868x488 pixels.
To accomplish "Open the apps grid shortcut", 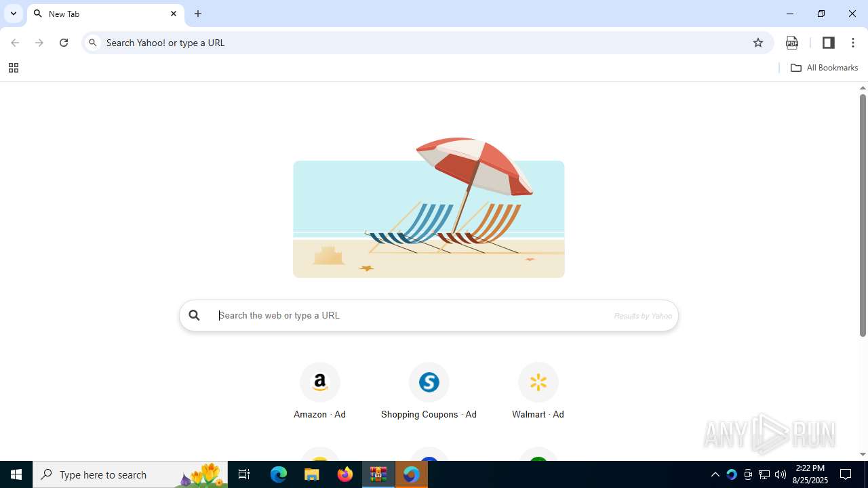I will pos(13,68).
